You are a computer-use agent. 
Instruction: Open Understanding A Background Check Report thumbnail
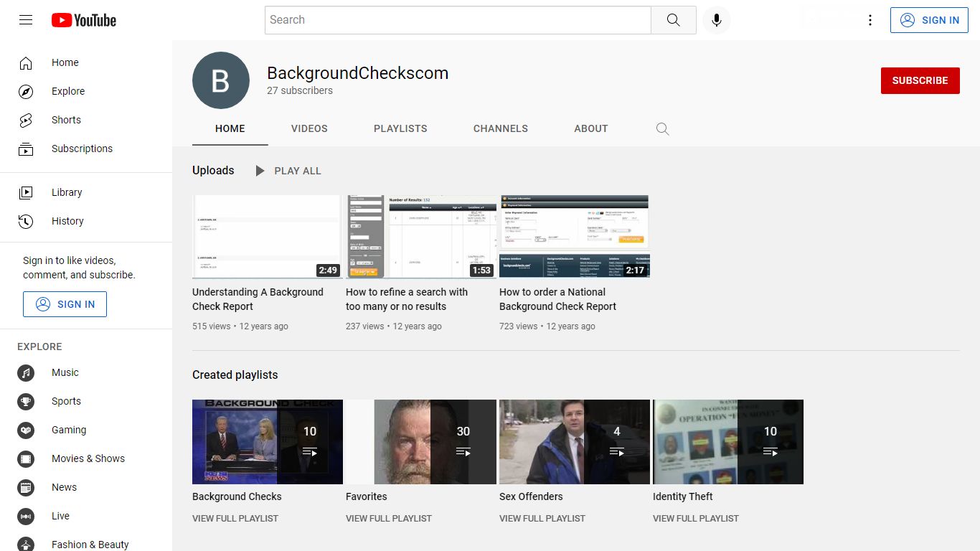[268, 237]
